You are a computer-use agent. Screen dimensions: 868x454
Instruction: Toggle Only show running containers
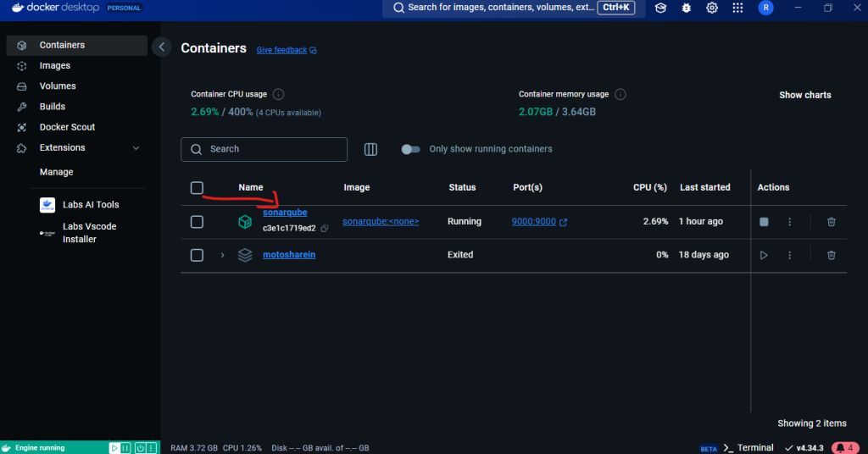[410, 149]
